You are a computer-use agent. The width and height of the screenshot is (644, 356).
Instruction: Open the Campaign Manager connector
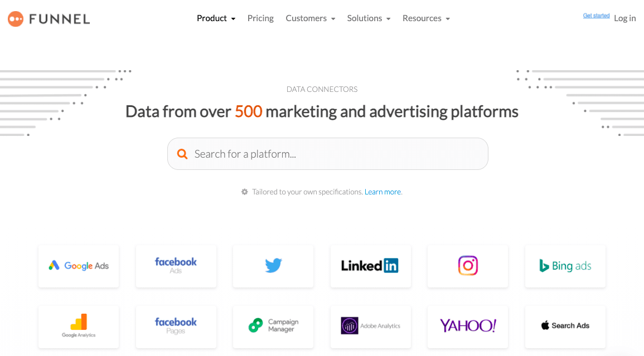point(273,326)
